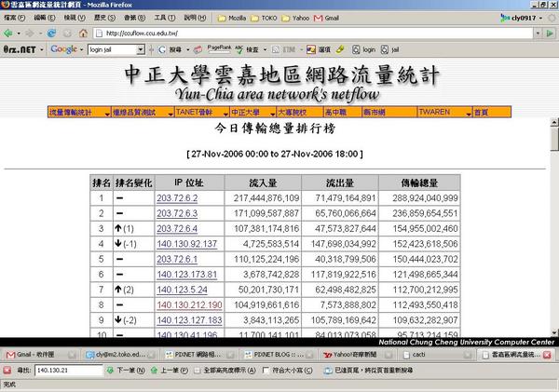The width and height of the screenshot is (559, 392).
Task: Click total value 288,924,040,999
Action: [x=425, y=198]
